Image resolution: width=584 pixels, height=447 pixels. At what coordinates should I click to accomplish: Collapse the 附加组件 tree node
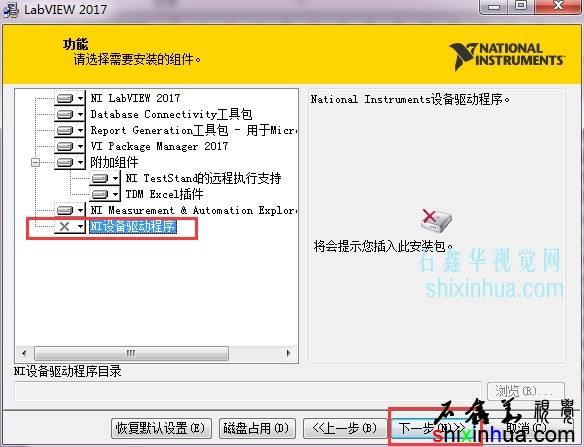click(x=35, y=162)
